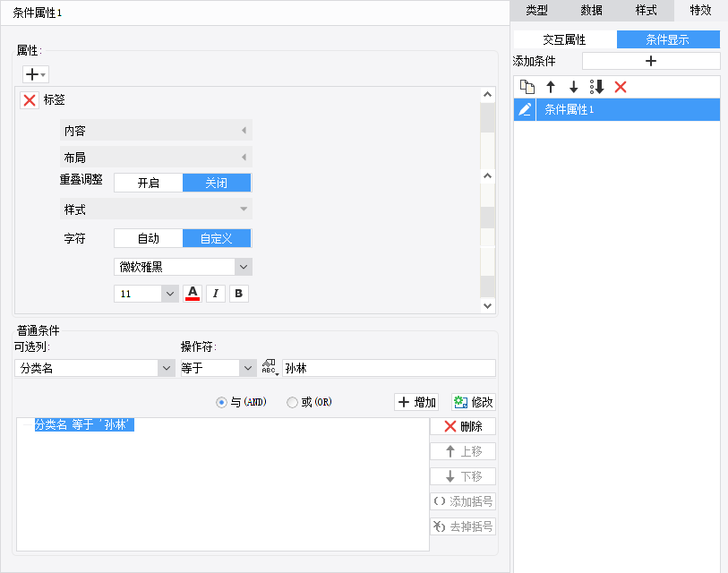Click the 删除 condition button
This screenshot has height=573, width=728.
[463, 426]
